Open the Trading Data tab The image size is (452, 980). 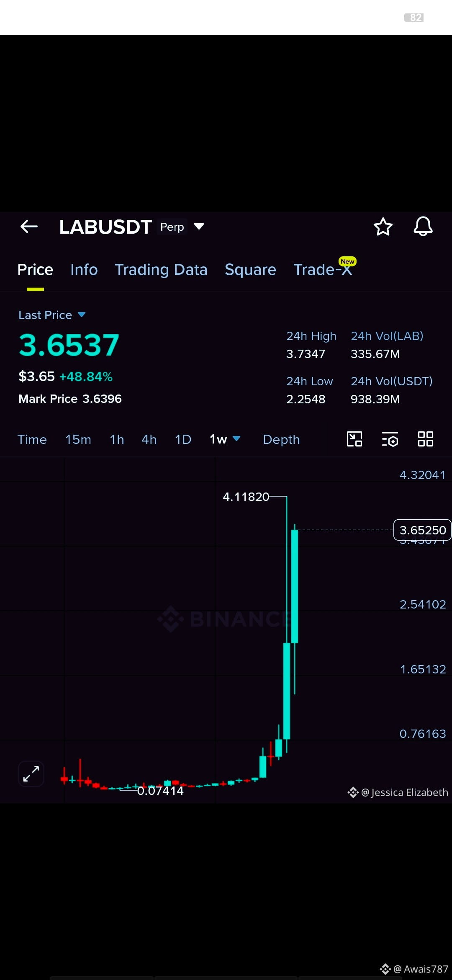tap(161, 269)
